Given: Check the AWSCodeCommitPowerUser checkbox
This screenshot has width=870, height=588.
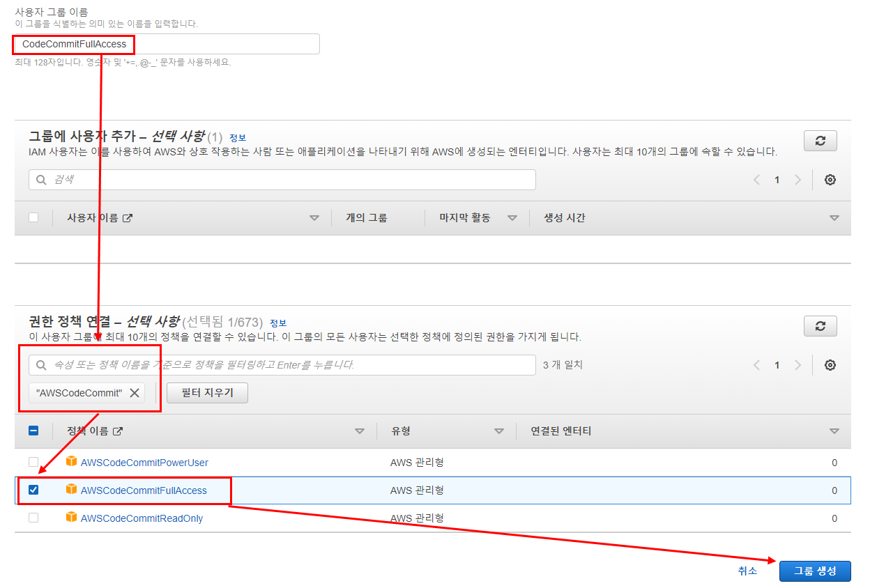Looking at the screenshot, I should 33,462.
